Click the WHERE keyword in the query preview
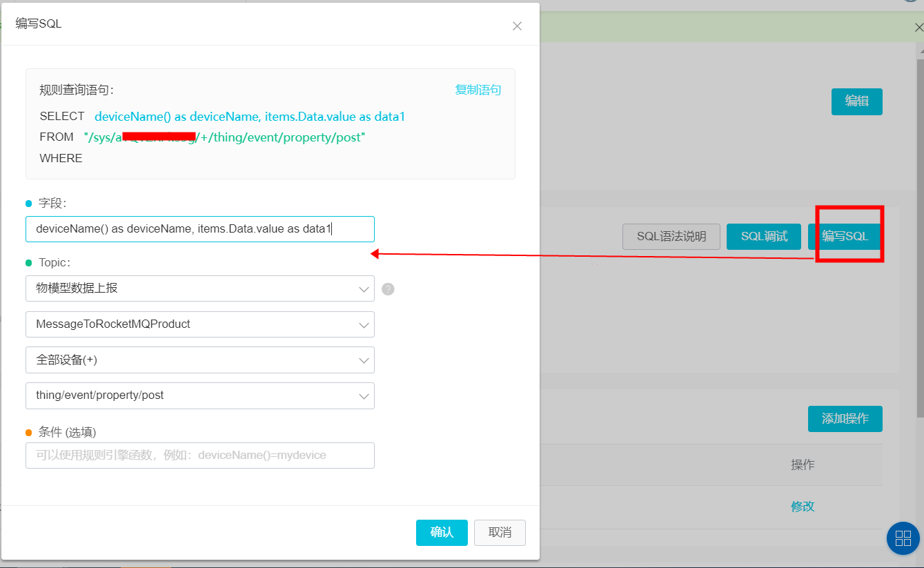924x568 pixels. (x=61, y=158)
